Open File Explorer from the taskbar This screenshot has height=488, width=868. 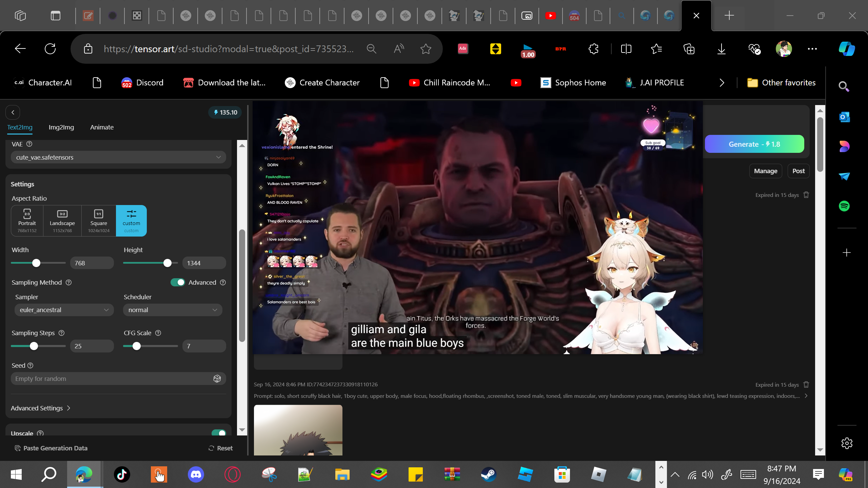click(x=342, y=474)
